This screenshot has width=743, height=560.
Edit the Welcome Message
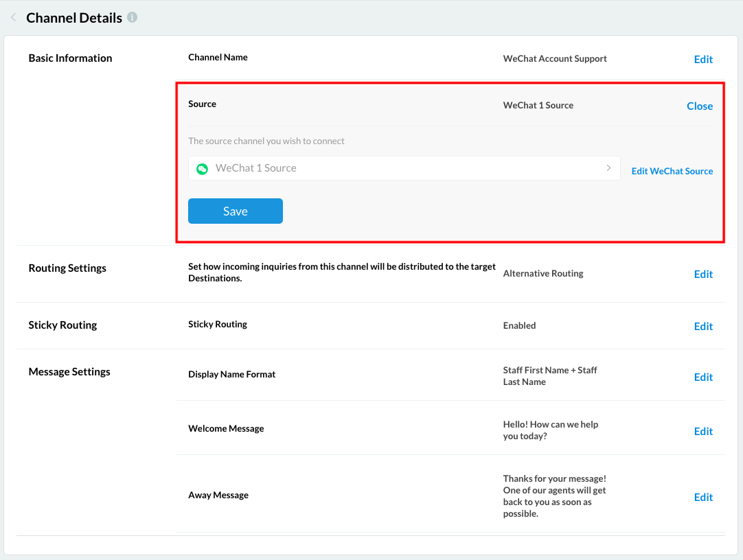coord(703,431)
